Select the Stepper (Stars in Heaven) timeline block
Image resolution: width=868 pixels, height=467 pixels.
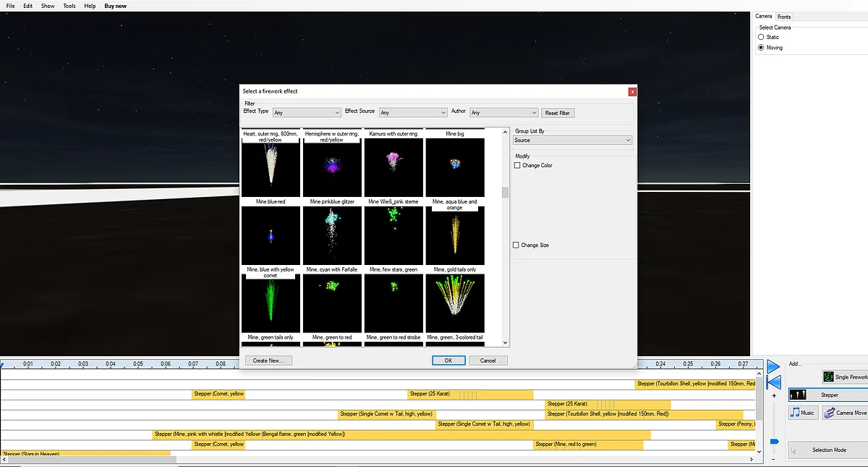click(x=85, y=453)
